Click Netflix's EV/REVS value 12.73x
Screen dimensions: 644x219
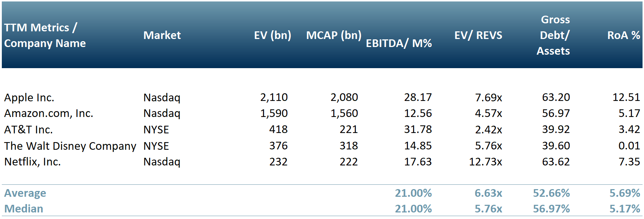pyautogui.click(x=485, y=162)
